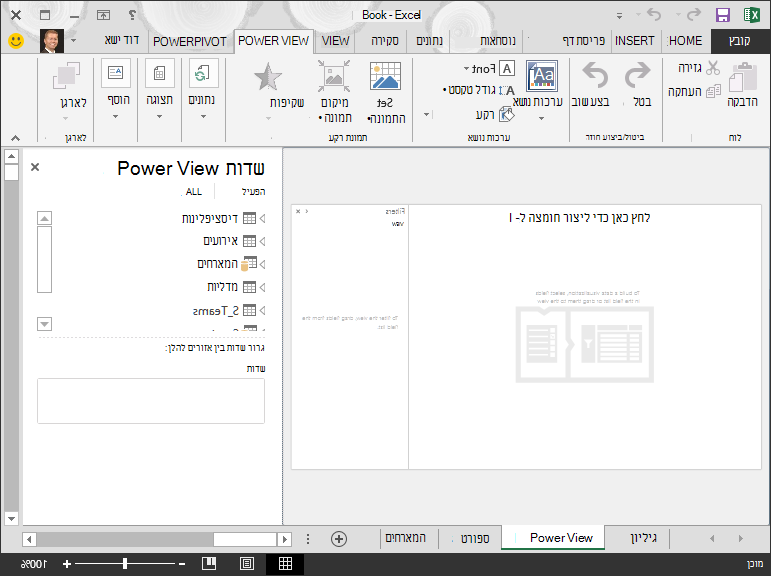Click the הוסף (Insert) text box icon

pos(116,73)
